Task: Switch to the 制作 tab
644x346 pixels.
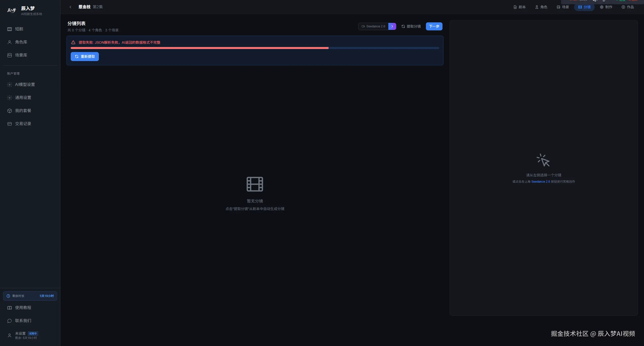Action: point(606,7)
